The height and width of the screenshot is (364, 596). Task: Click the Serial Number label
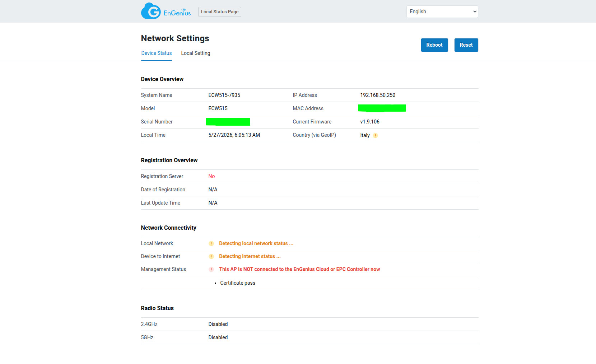coord(157,122)
